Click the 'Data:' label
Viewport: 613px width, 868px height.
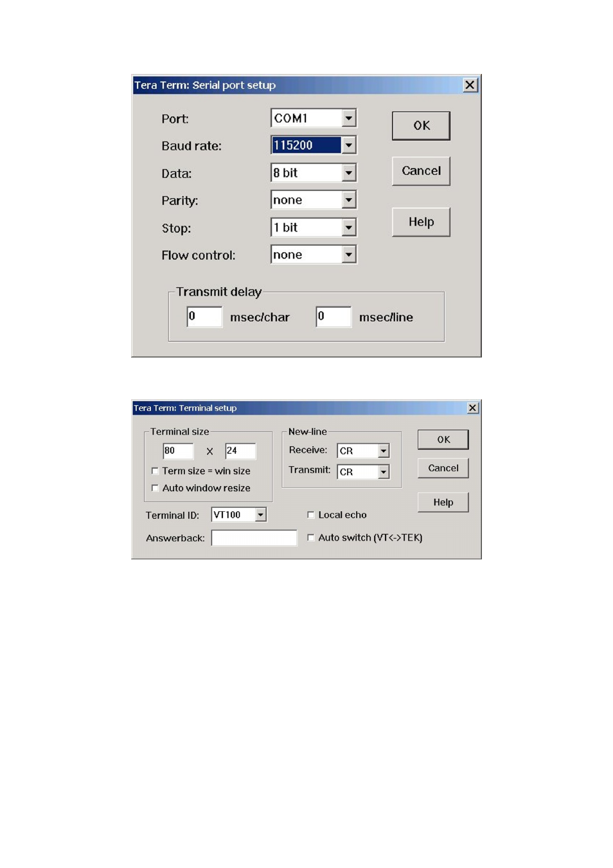(177, 174)
